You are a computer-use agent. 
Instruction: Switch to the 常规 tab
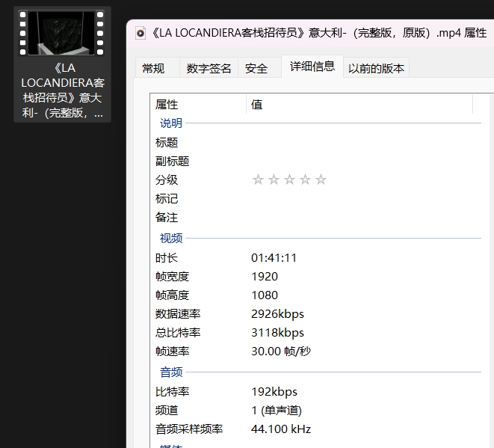[153, 68]
